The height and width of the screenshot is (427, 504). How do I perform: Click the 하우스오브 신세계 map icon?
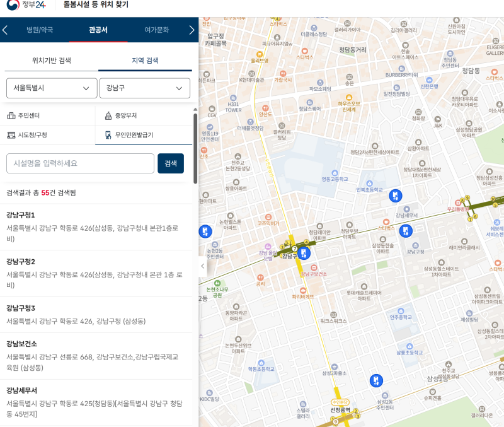[349, 97]
